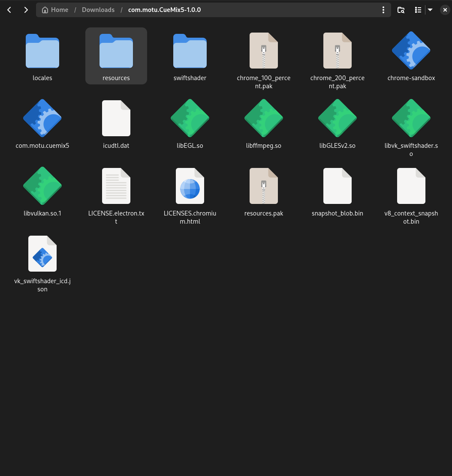Select the icudtl.dat file icon
The image size is (452, 476).
[116, 118]
